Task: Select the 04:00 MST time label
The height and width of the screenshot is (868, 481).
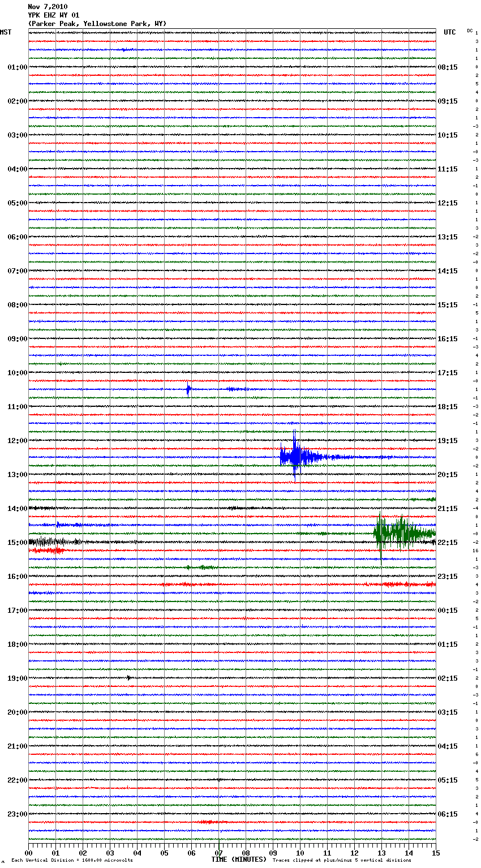Action: (18, 169)
